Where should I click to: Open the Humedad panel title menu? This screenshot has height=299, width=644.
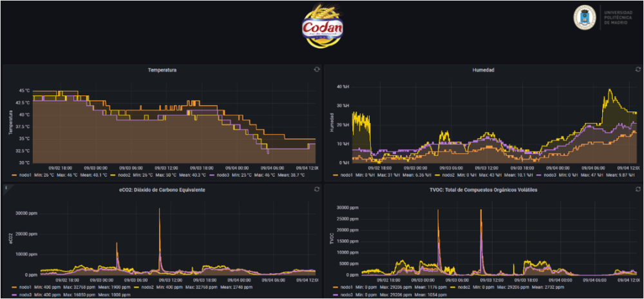[x=482, y=70]
